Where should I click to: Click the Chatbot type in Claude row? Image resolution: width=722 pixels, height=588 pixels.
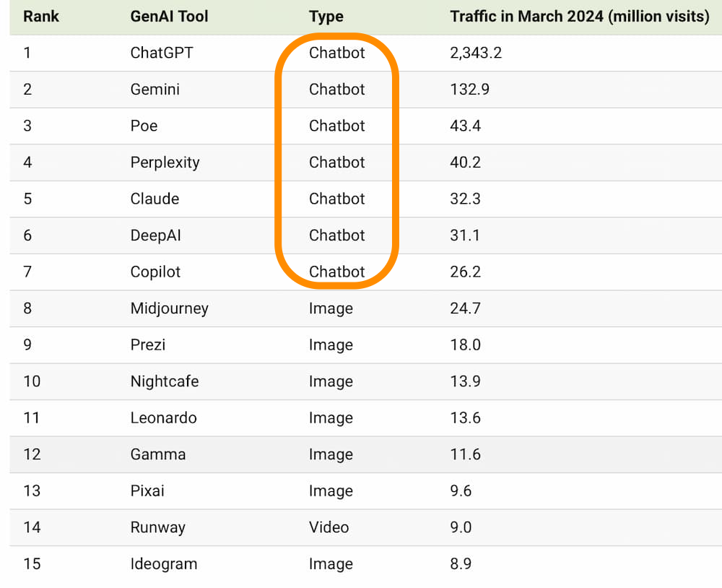(x=337, y=199)
